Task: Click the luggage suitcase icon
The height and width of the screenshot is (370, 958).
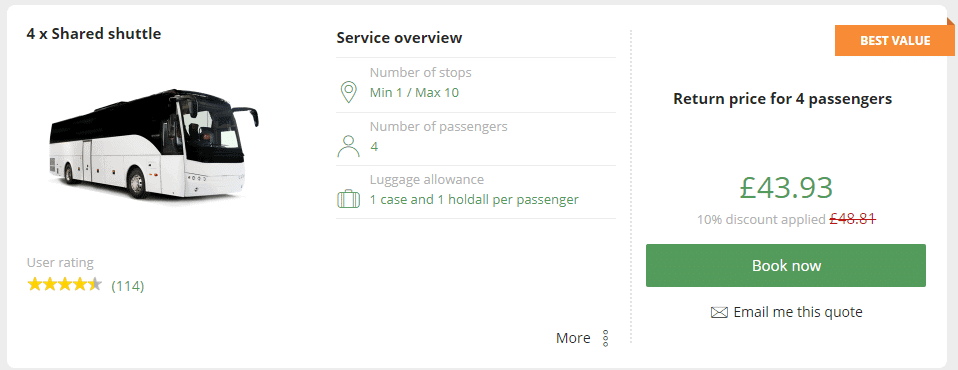Action: [x=348, y=199]
